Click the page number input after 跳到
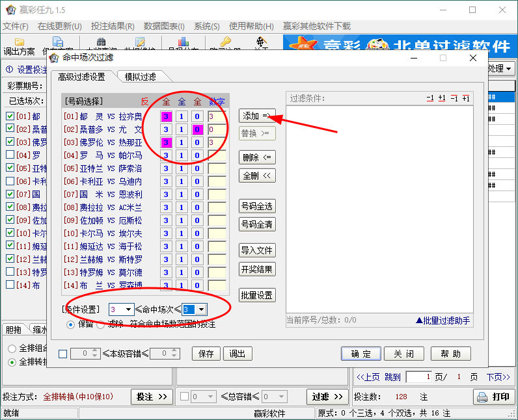518x420 pixels. click(419, 377)
